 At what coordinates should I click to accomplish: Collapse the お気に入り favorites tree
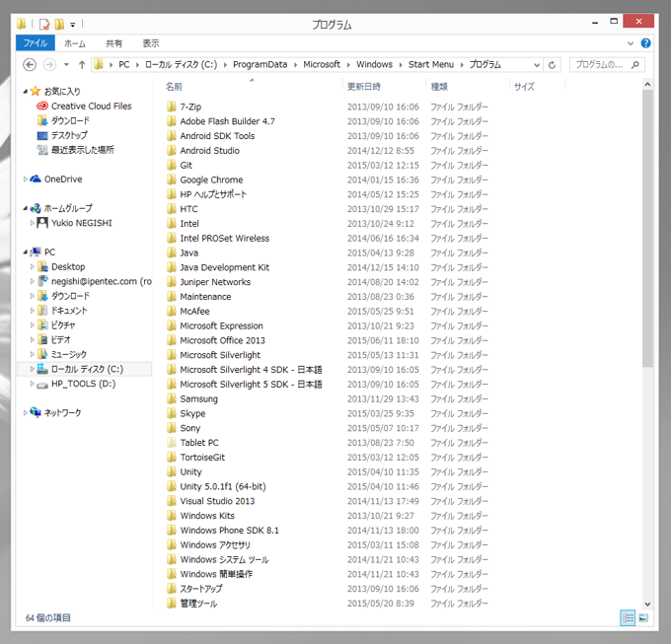pos(26,91)
